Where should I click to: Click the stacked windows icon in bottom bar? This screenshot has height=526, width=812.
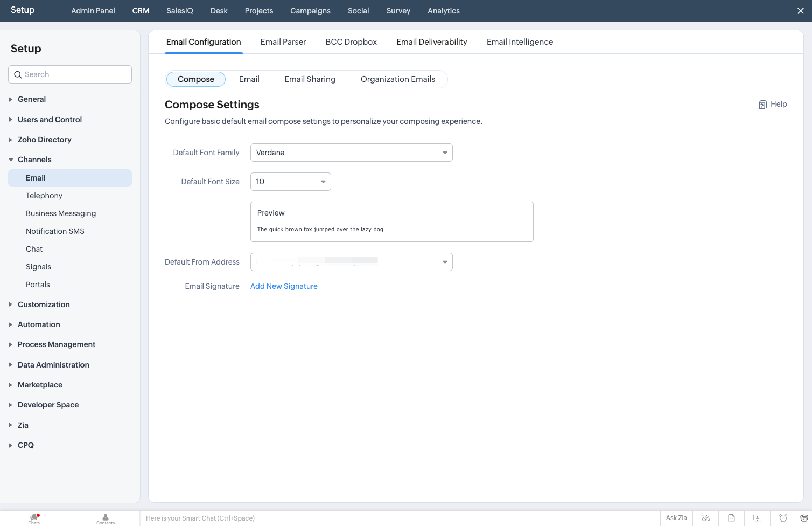point(804,518)
